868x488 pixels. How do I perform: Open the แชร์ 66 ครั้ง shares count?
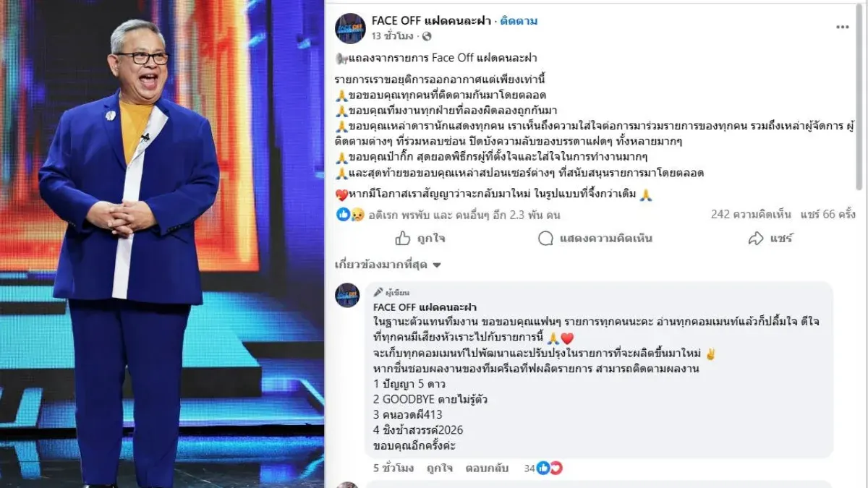pyautogui.click(x=827, y=215)
